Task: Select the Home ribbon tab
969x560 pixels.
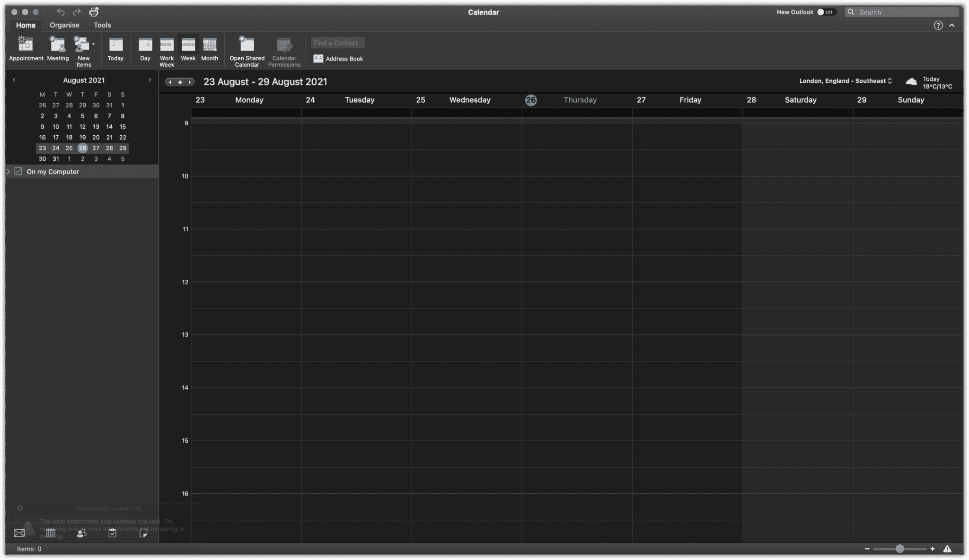Action: (25, 25)
